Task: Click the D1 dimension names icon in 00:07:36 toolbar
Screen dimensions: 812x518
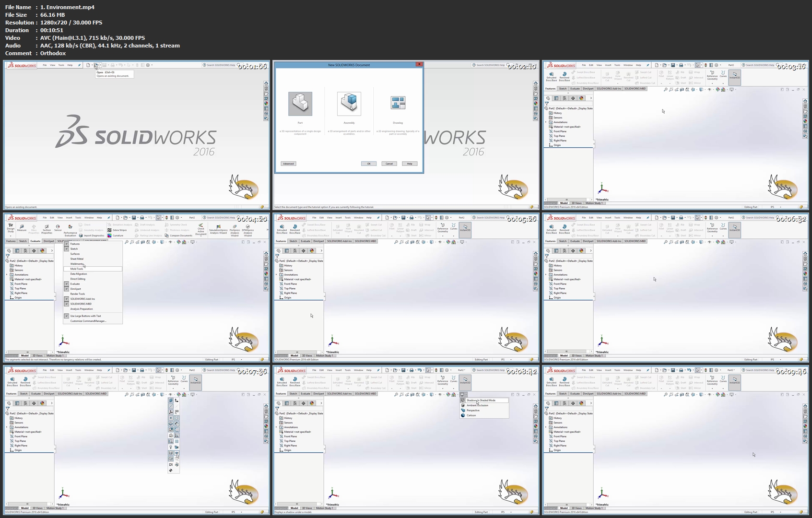Action: (x=171, y=465)
